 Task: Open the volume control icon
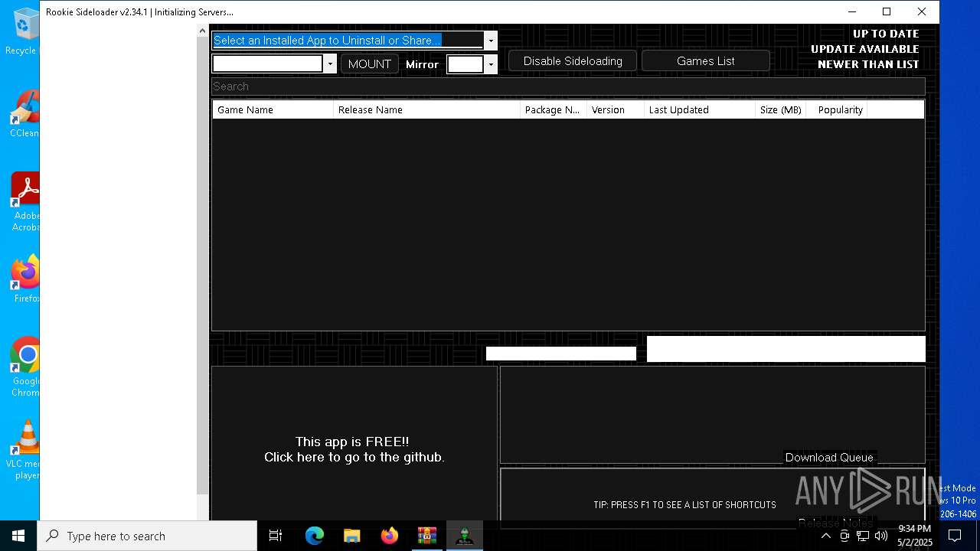(x=881, y=536)
